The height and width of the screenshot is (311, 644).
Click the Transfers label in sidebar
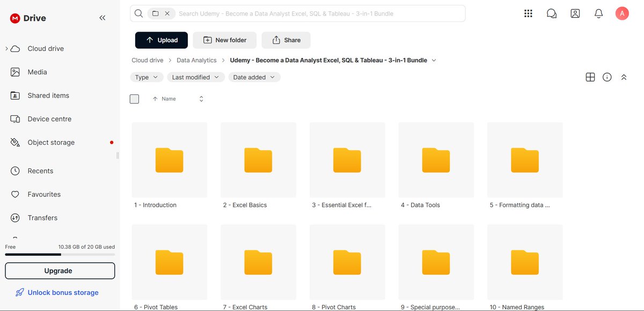click(x=42, y=218)
